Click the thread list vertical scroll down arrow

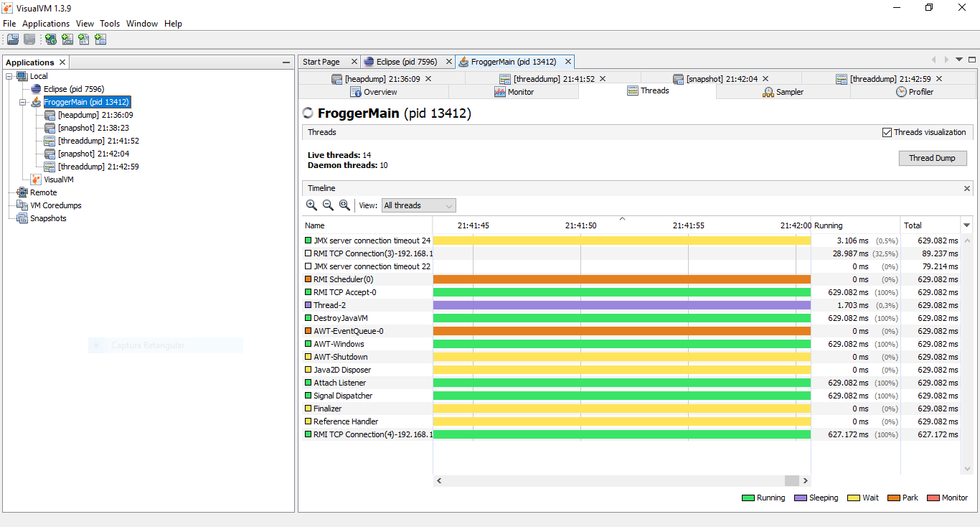click(x=966, y=468)
